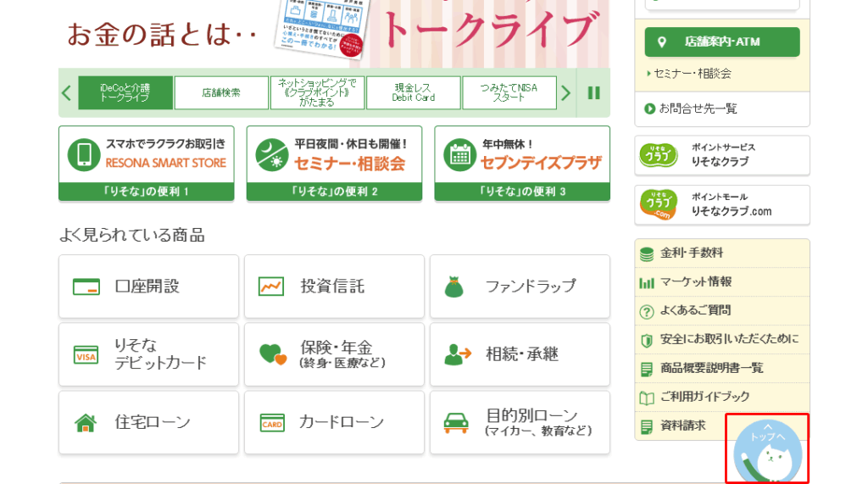Click the VISA card icon
The image size is (868, 484).
point(86,355)
